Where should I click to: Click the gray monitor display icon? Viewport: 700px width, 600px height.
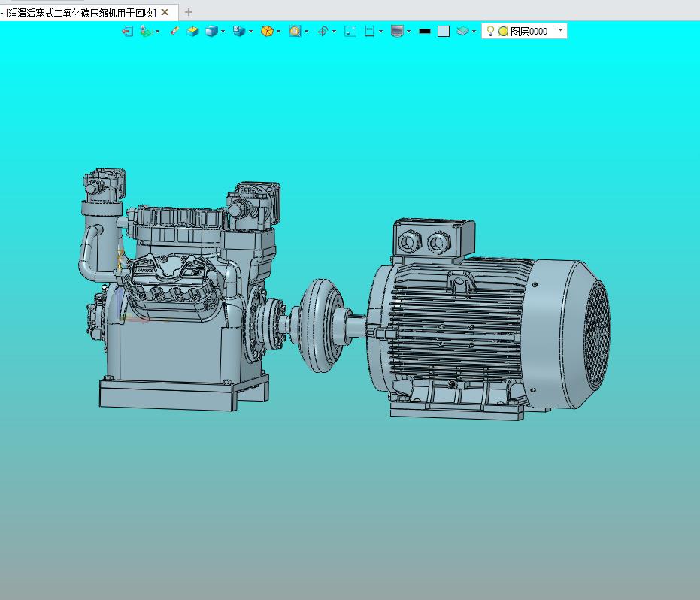click(397, 32)
